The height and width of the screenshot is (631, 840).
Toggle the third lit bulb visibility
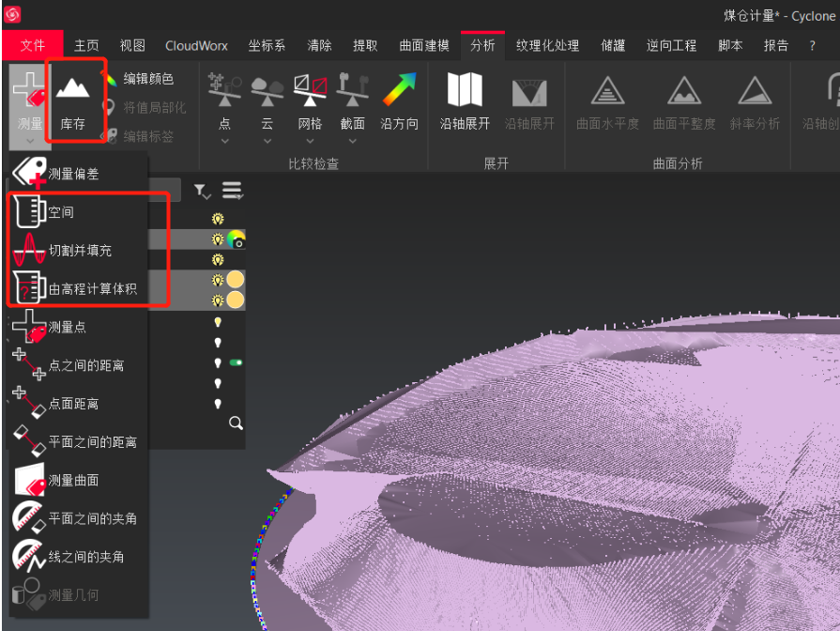tap(218, 260)
